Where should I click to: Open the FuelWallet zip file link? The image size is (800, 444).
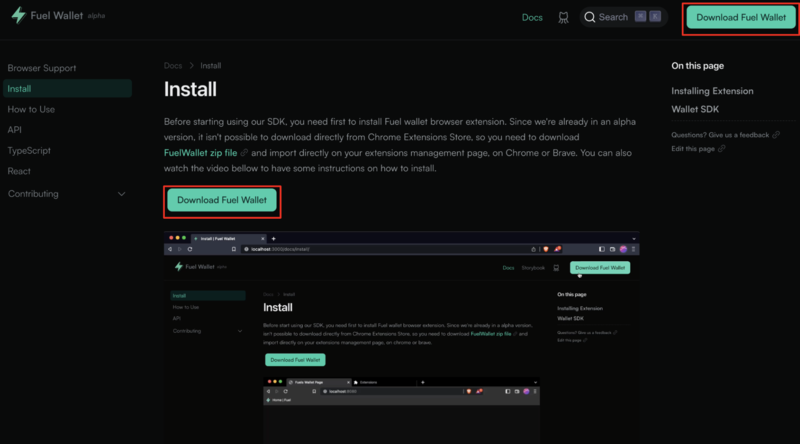[x=201, y=153]
